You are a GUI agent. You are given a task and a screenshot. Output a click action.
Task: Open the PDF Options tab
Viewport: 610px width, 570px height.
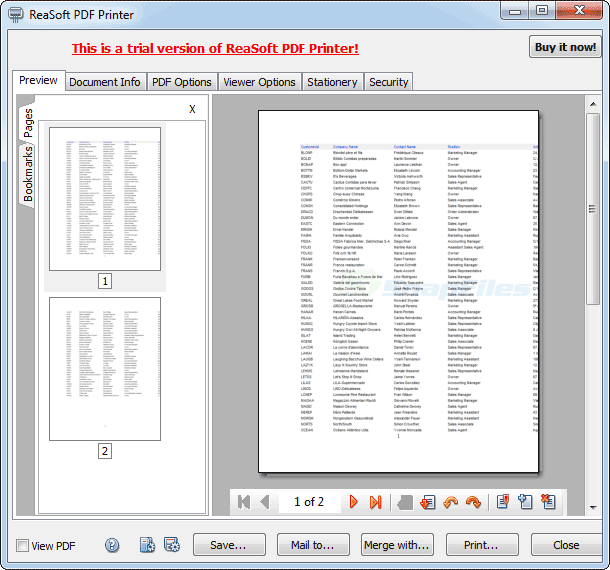click(x=182, y=82)
